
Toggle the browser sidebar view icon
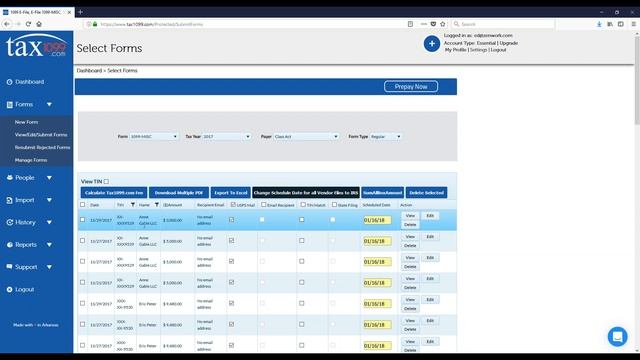[x=620, y=24]
